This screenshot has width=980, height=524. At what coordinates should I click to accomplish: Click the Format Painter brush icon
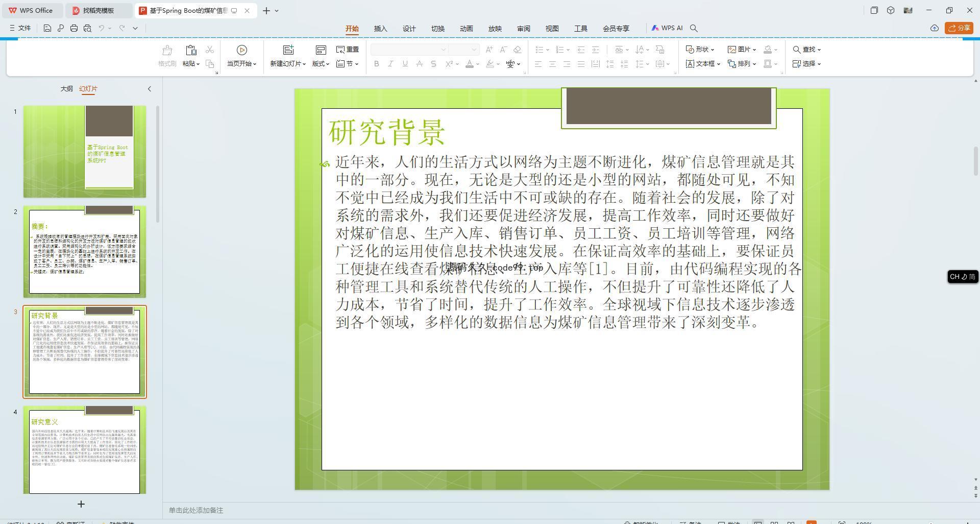click(167, 50)
